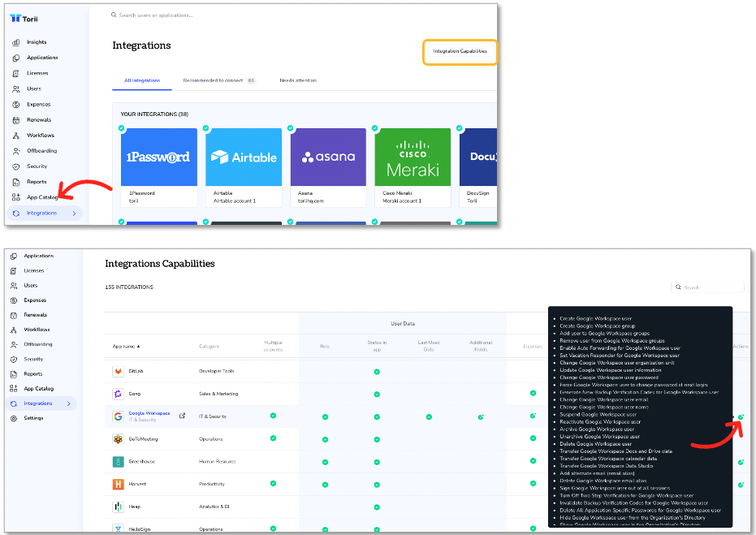This screenshot has width=756, height=535.
Task: Expand the Integrations chevron in the Integrations page sidebar
Action: [x=74, y=213]
